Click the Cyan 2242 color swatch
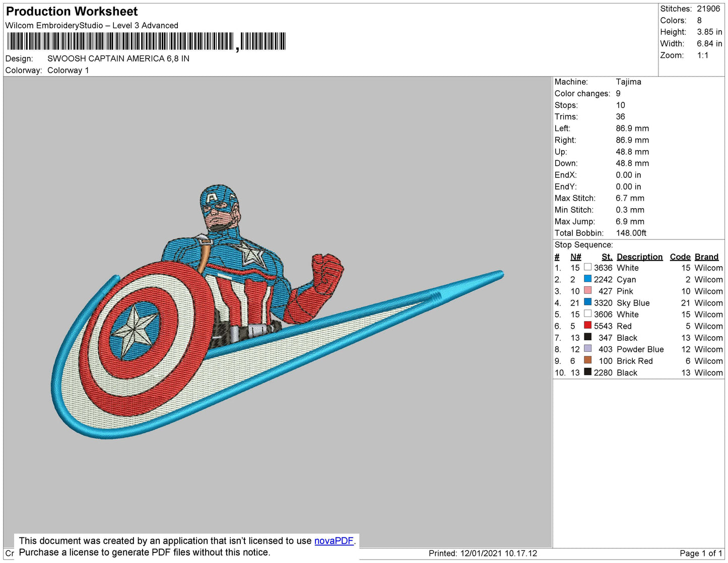Screen dimensions: 728x563 [x=587, y=279]
